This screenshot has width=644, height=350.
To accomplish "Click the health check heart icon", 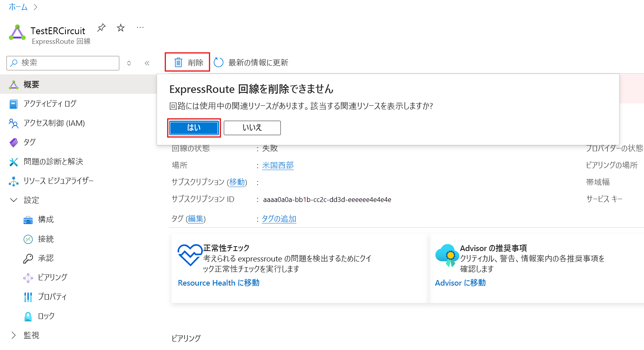I will [x=190, y=255].
